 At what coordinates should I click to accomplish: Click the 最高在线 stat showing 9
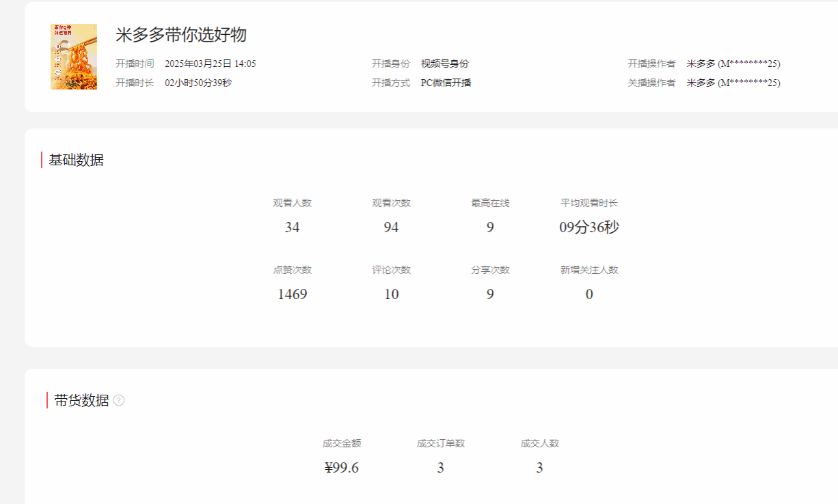click(490, 227)
